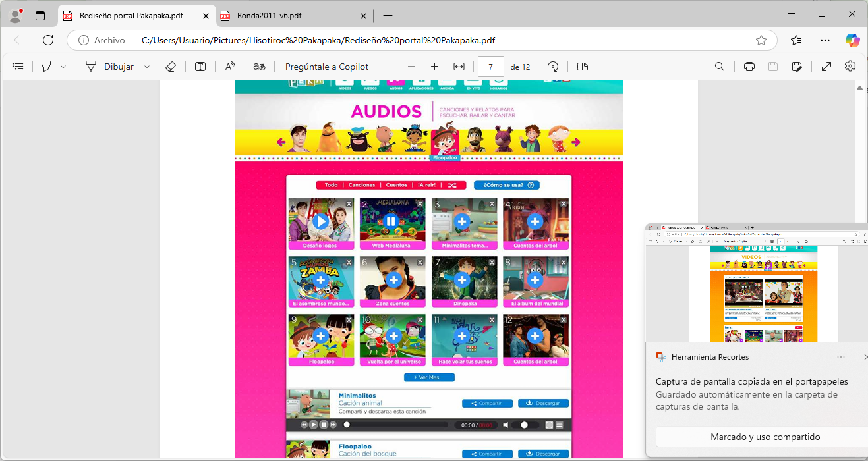
Task: Print the PDF document
Action: [749, 67]
